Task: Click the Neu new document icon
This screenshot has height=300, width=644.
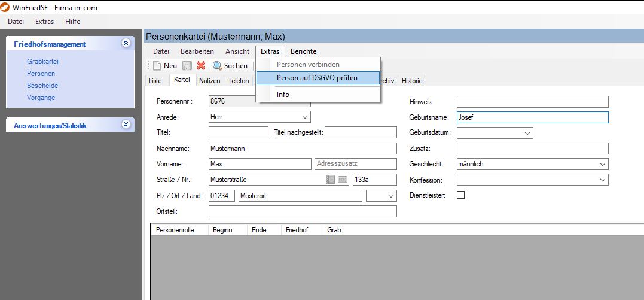Action: click(x=157, y=66)
